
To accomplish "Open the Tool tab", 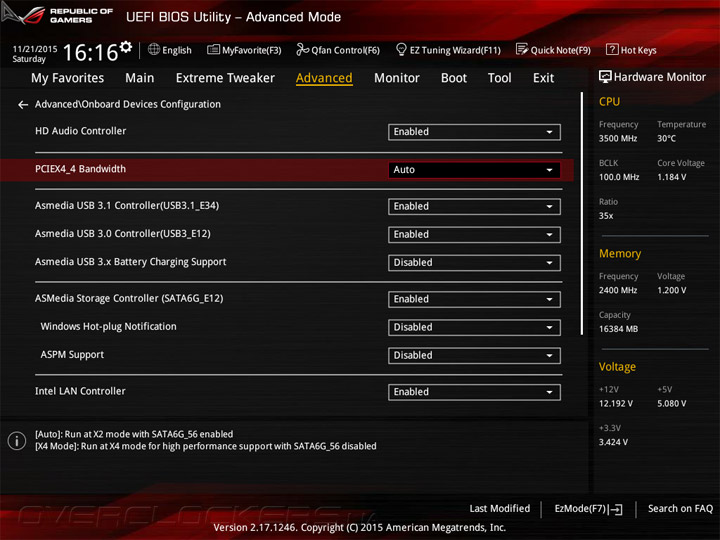I will [500, 78].
